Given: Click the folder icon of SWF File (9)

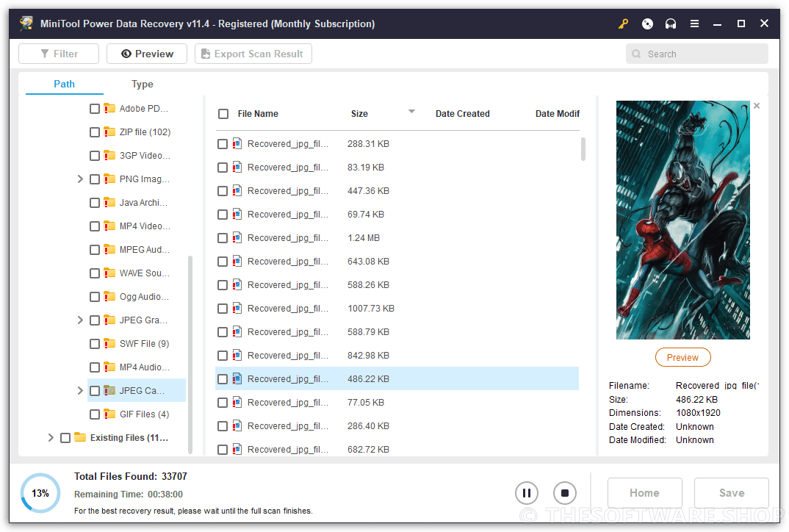Looking at the screenshot, I should point(109,343).
